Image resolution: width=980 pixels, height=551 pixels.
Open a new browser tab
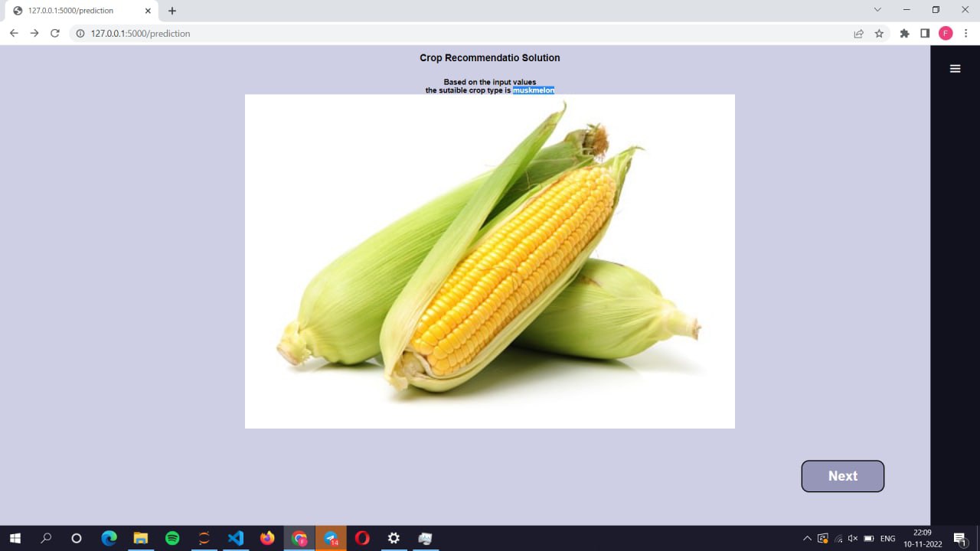click(172, 11)
